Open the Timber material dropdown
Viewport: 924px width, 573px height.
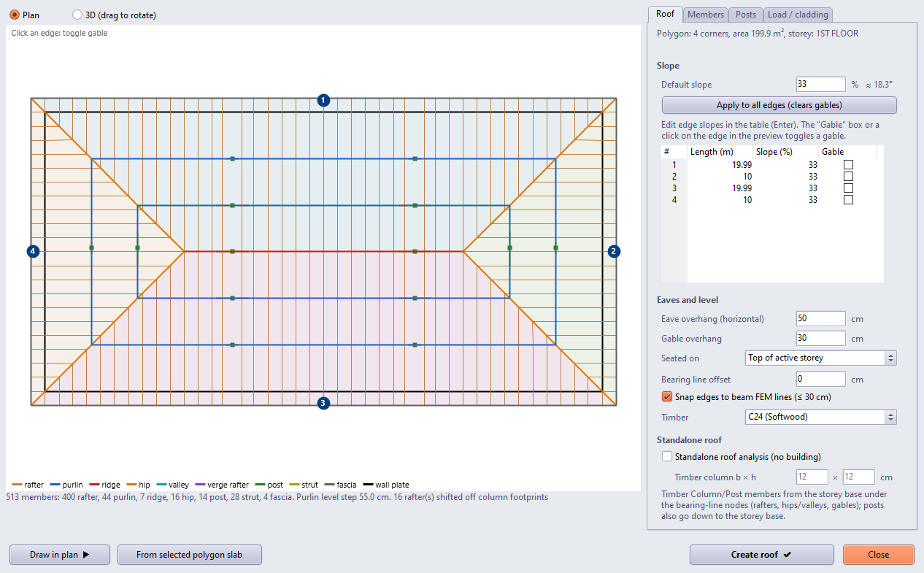821,418
